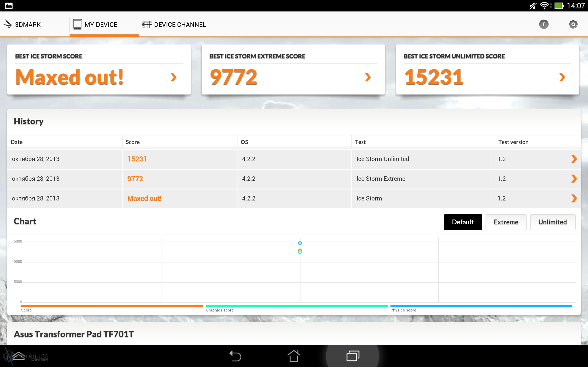Select the Default chart filter

coord(463,222)
